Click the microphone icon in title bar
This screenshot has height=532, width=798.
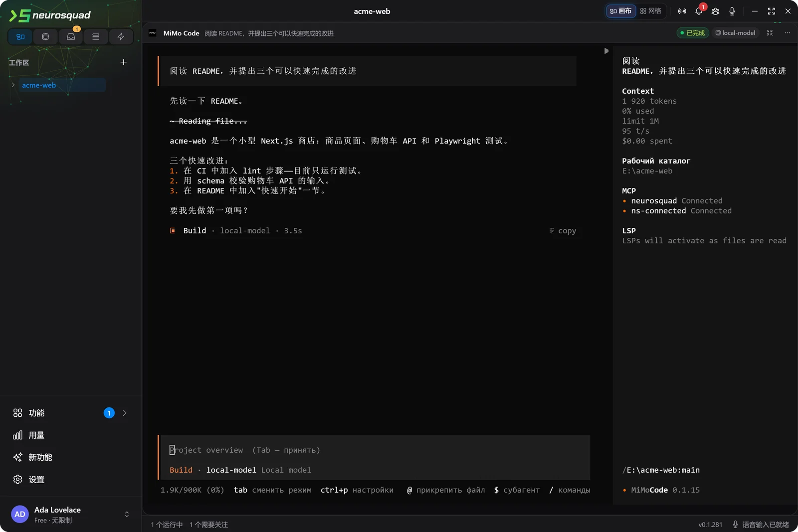732,11
